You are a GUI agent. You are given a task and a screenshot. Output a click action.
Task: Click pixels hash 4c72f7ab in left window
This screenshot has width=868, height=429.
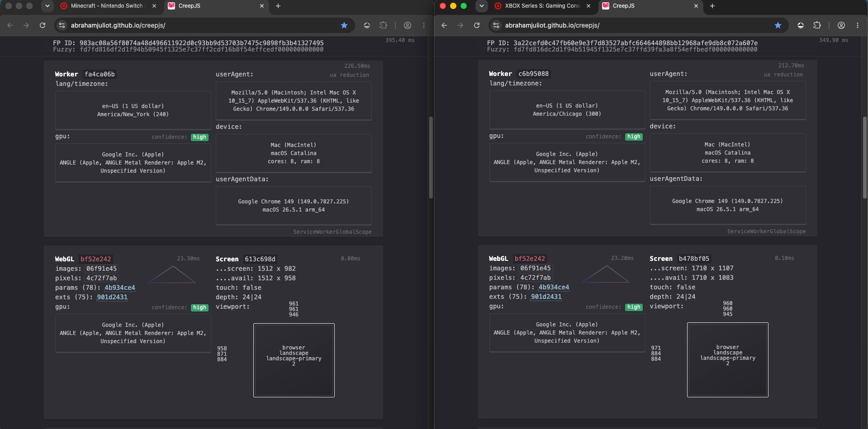point(102,278)
